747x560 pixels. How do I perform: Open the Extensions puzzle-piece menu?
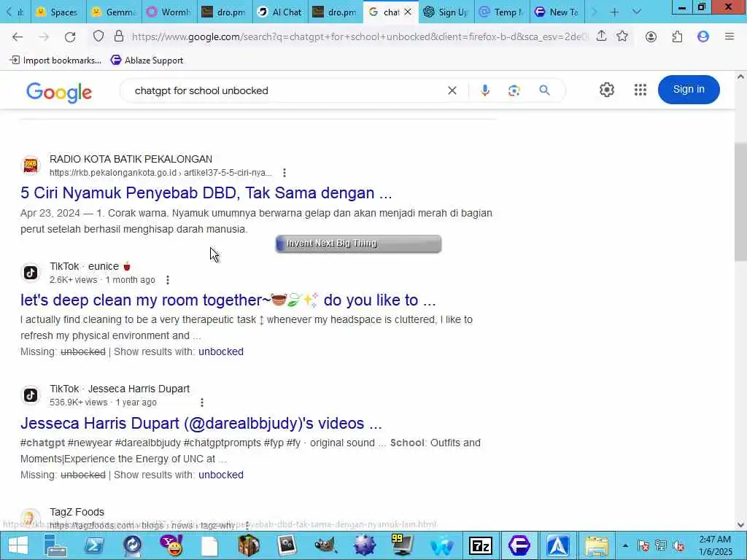click(677, 36)
